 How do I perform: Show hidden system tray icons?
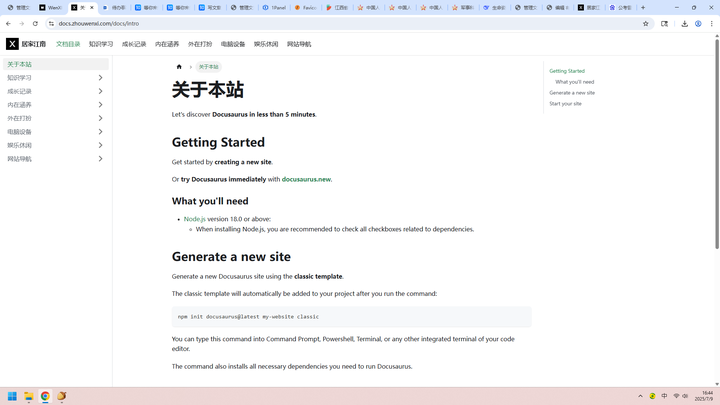(x=640, y=396)
